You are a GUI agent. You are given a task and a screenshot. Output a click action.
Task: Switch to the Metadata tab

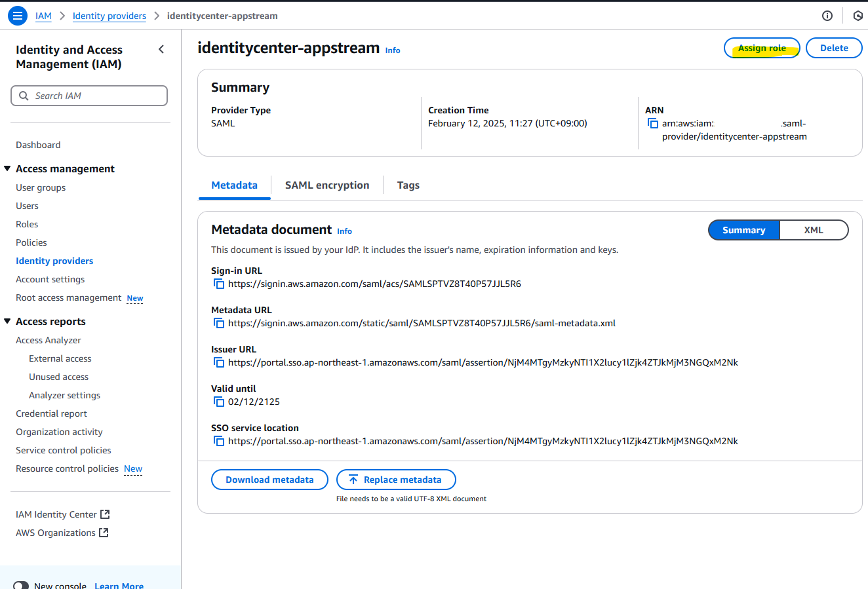(235, 185)
